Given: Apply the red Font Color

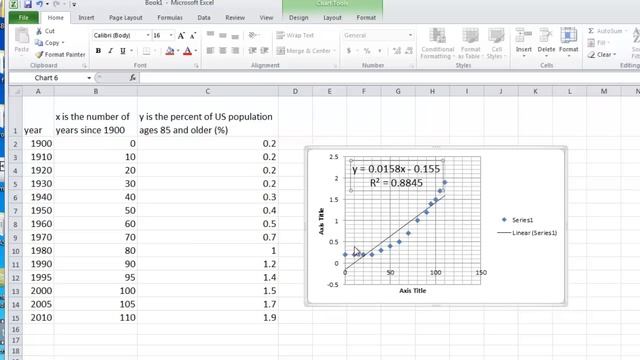Looking at the screenshot, I should [187, 51].
